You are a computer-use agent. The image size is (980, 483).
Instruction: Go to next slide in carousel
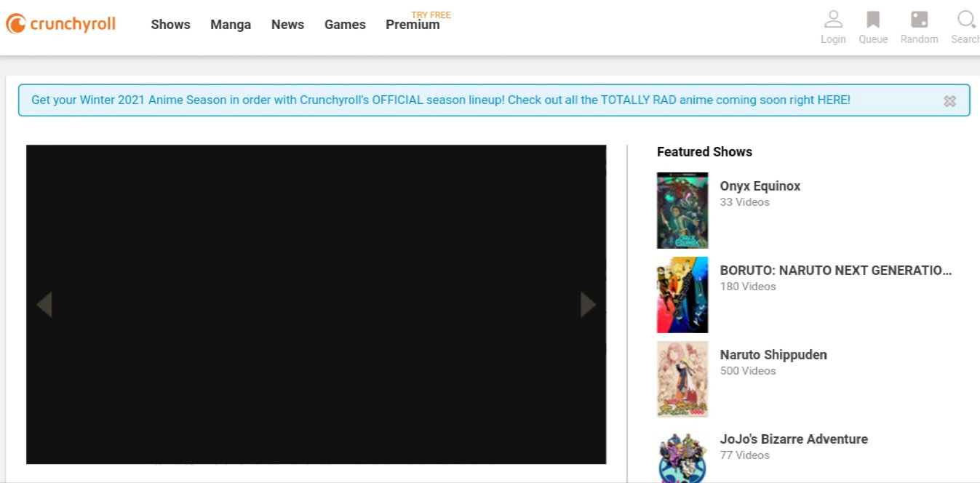coord(588,304)
